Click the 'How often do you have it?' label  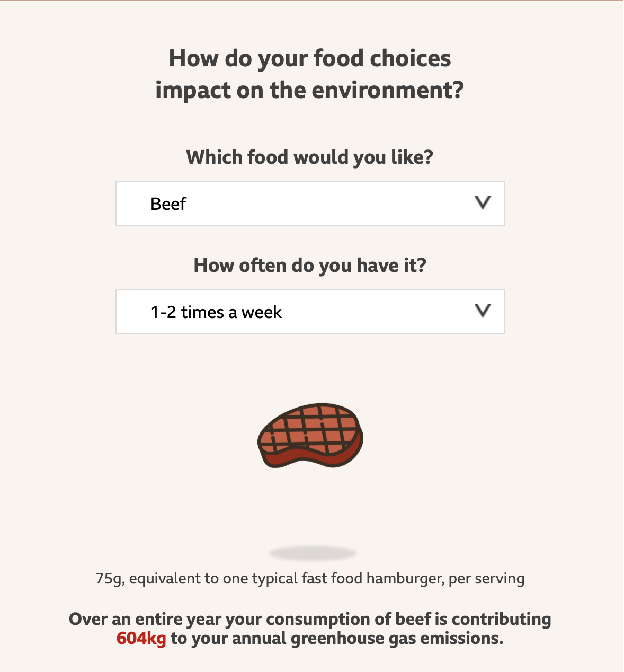click(x=310, y=265)
